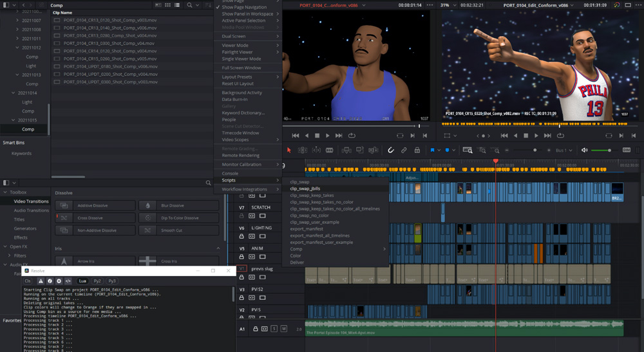Image resolution: width=644 pixels, height=352 pixels.
Task: Choose export_manifest from Scripts submenu
Action: [x=307, y=229]
